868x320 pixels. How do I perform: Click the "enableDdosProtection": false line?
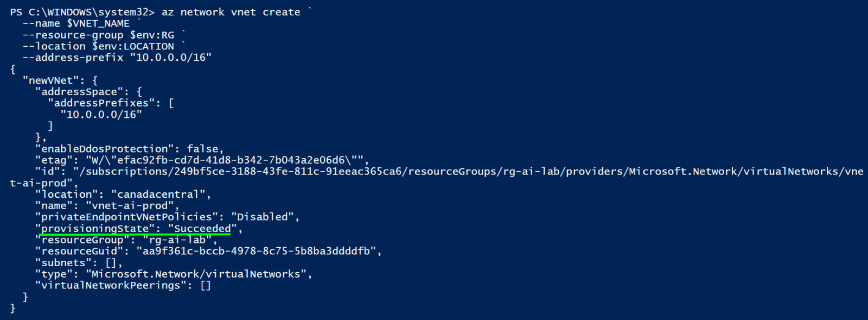coord(129,149)
